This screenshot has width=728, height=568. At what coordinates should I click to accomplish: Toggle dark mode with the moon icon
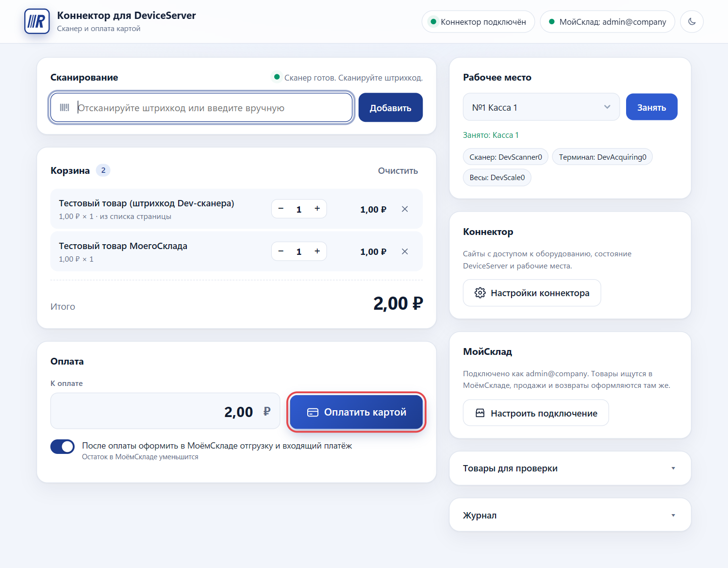point(692,22)
